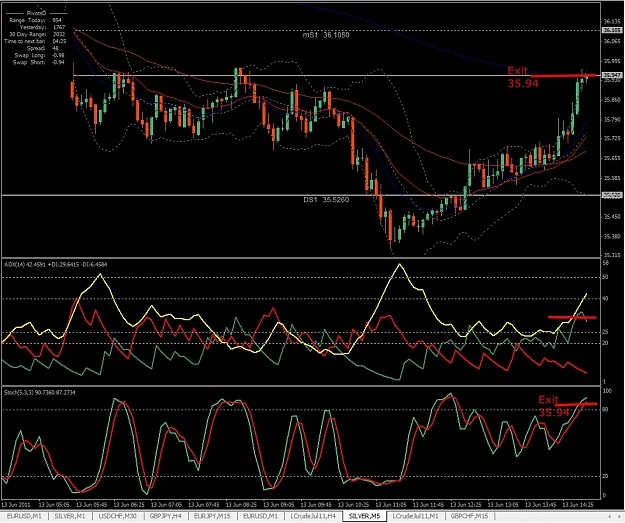Select the GBPJPY,H4 chart tab
The image size is (625, 523).
[x=165, y=516]
